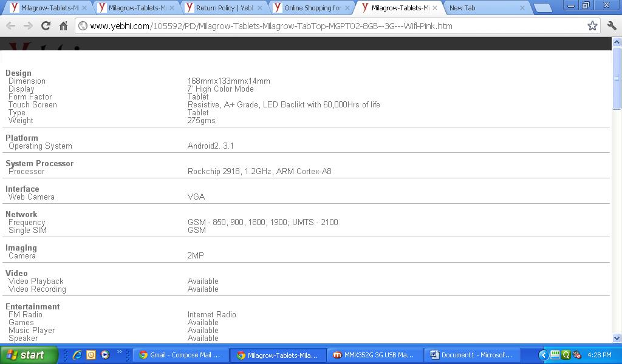This screenshot has width=622, height=364.
Task: Click the 'Music Player' label
Action: pos(32,331)
